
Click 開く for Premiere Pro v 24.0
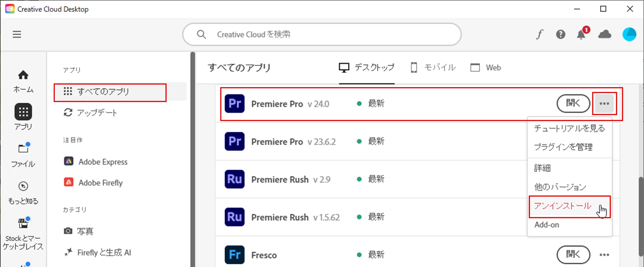click(573, 103)
